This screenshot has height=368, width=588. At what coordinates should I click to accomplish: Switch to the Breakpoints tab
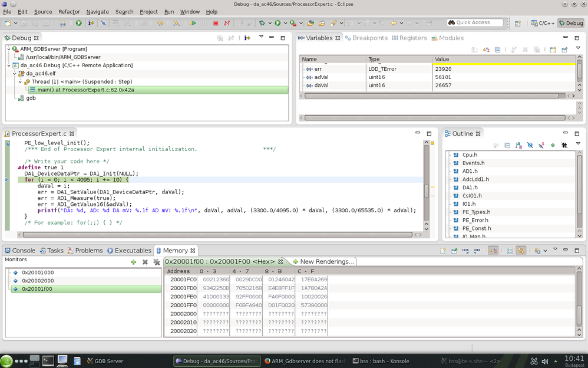point(366,38)
